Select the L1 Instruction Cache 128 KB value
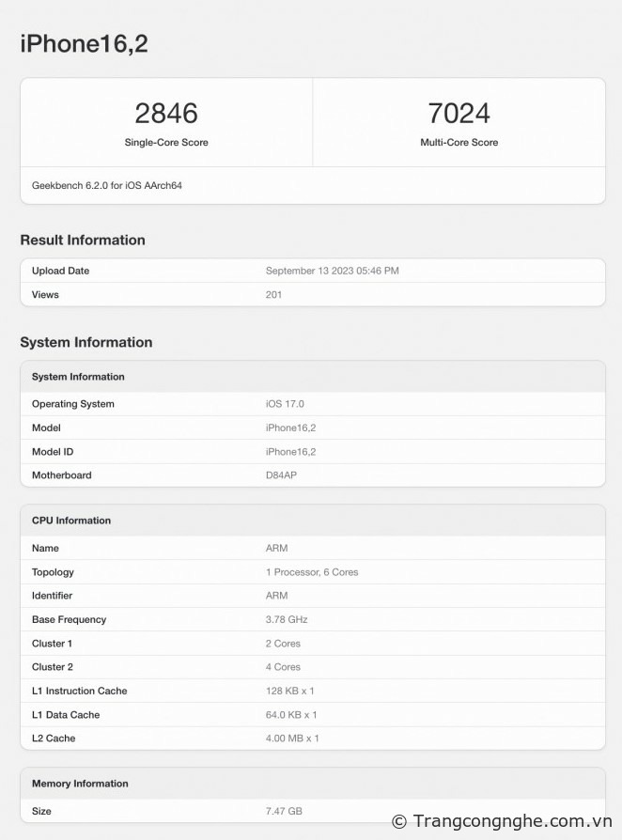Viewport: 622px width, 840px height. pos(289,691)
